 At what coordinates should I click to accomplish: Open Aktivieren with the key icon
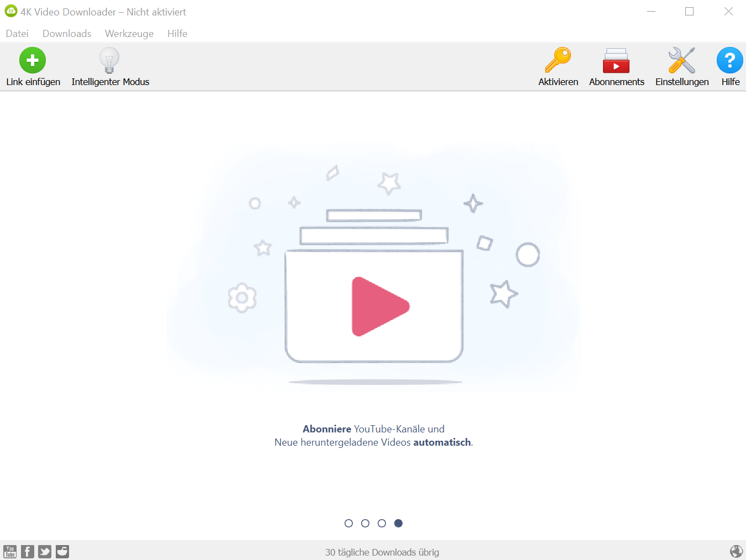click(x=558, y=60)
